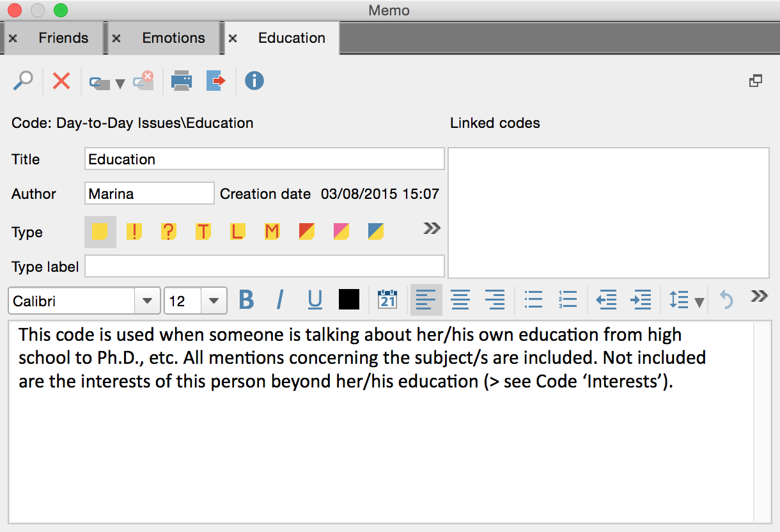Select the question mark memo type

tap(168, 231)
